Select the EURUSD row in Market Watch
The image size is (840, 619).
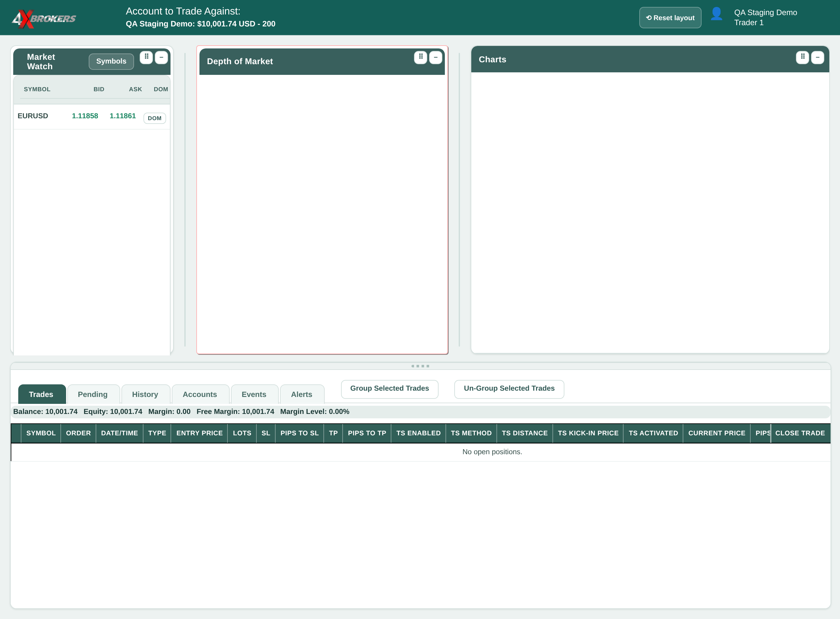tap(92, 116)
